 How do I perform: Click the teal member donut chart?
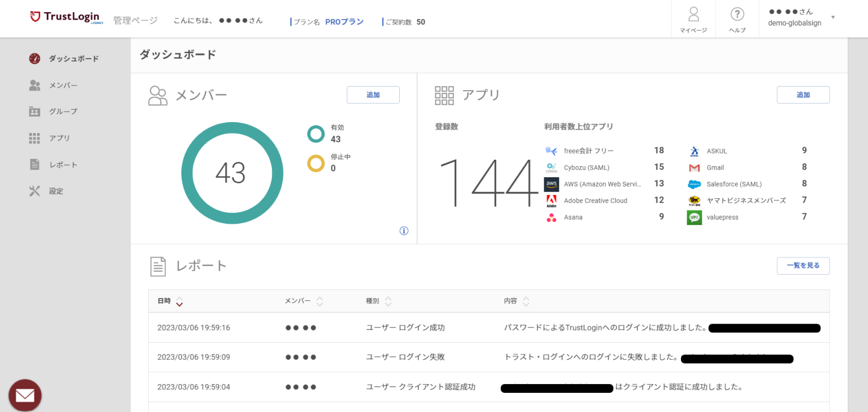tap(187, 173)
